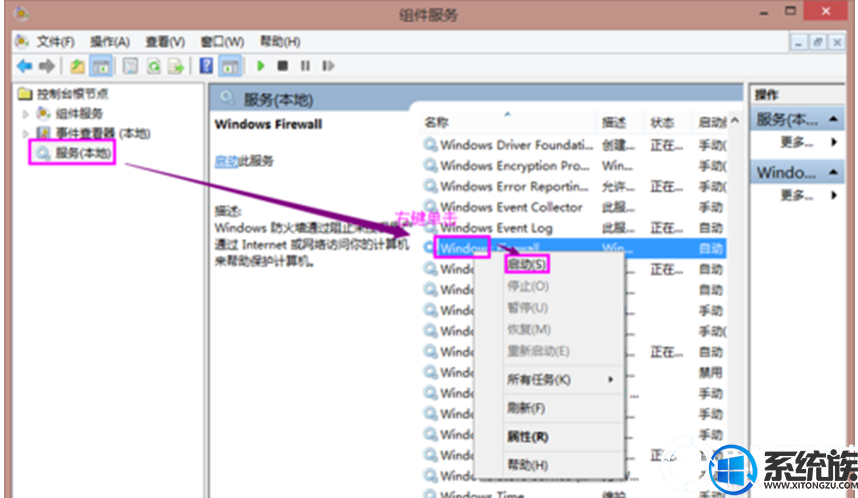Select 事件查看器 (本地) tree item
This screenshot has width=858, height=498.
pos(102,133)
